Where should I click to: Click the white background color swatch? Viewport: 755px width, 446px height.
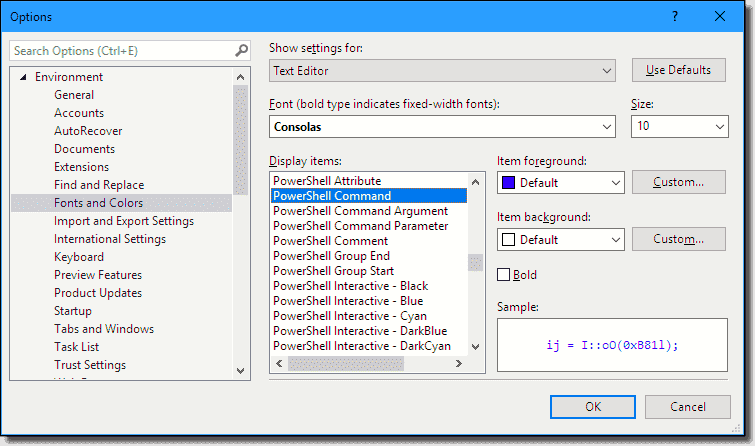coord(508,239)
